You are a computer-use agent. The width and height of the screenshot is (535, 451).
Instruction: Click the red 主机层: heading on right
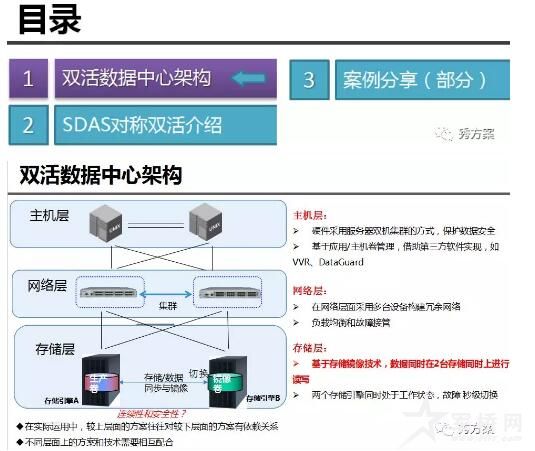(x=310, y=215)
